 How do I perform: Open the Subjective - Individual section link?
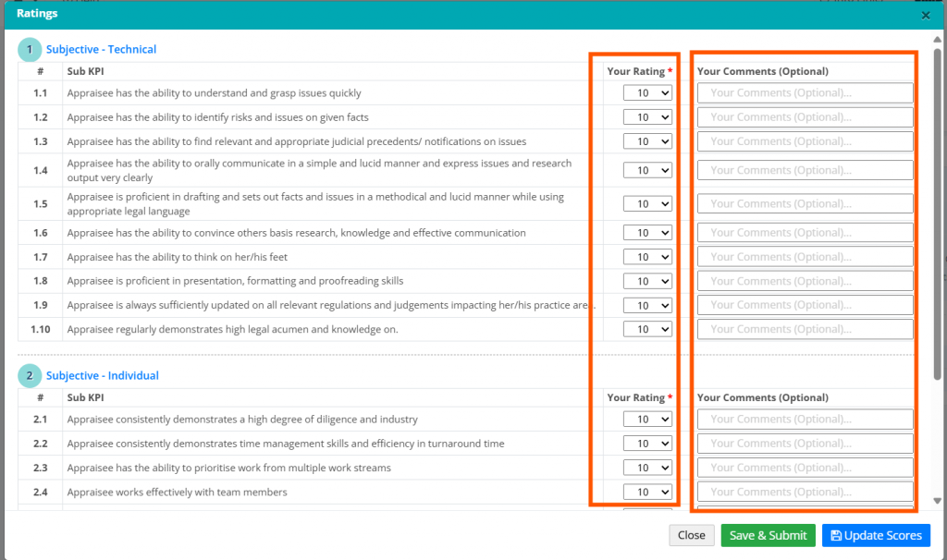(x=102, y=376)
